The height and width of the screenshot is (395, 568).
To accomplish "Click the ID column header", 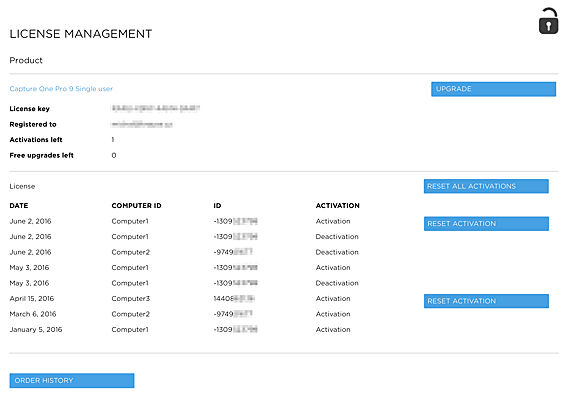I will (x=217, y=206).
